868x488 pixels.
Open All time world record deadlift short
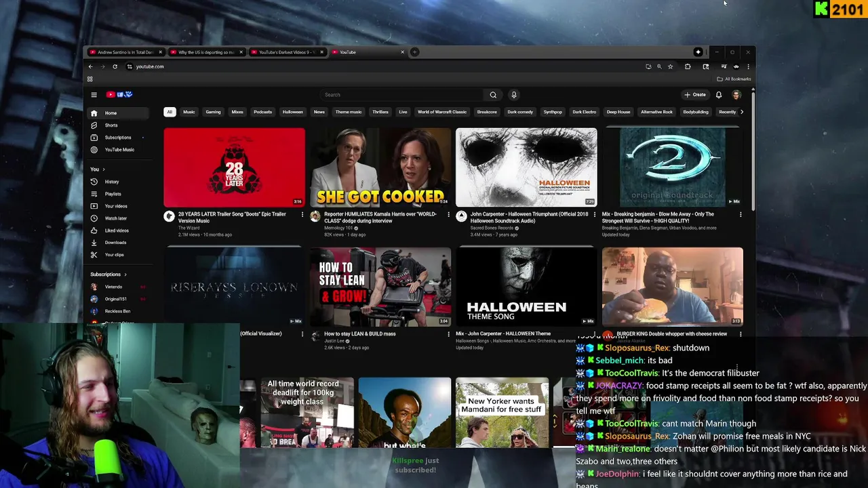point(307,412)
